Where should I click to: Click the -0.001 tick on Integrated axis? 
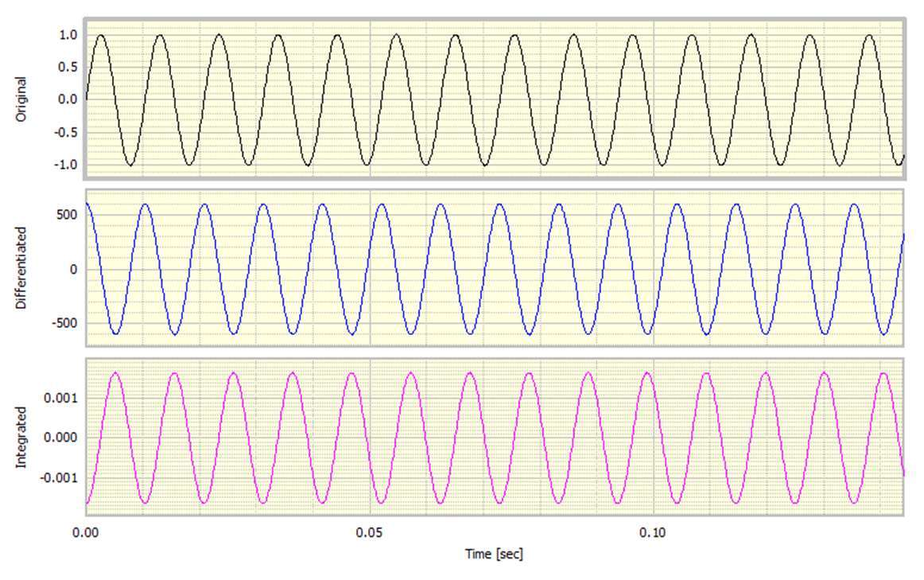point(60,478)
